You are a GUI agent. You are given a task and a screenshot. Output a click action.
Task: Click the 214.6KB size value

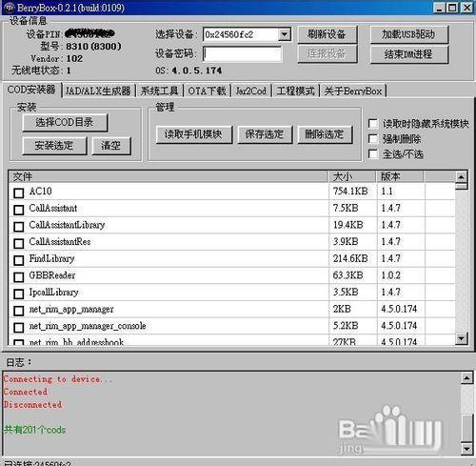pyautogui.click(x=350, y=258)
